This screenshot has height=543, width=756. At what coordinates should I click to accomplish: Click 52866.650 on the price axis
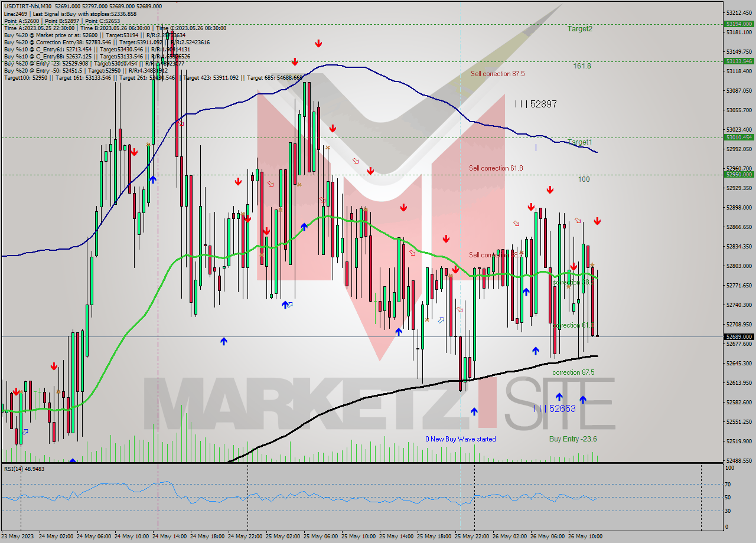click(739, 227)
